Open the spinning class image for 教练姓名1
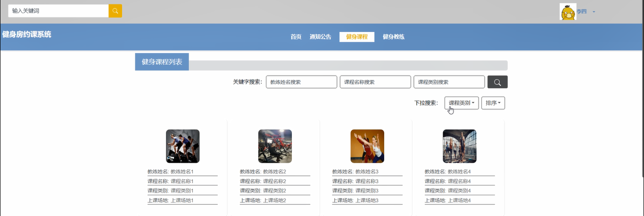 [183, 146]
